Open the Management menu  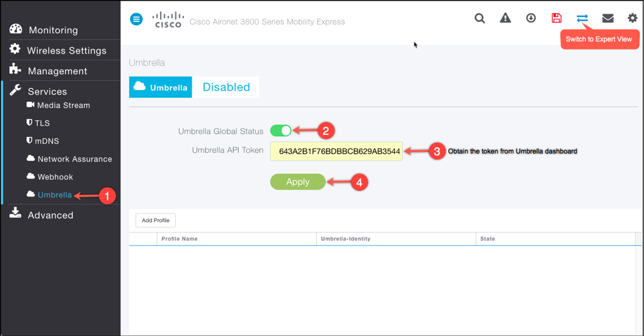point(57,71)
